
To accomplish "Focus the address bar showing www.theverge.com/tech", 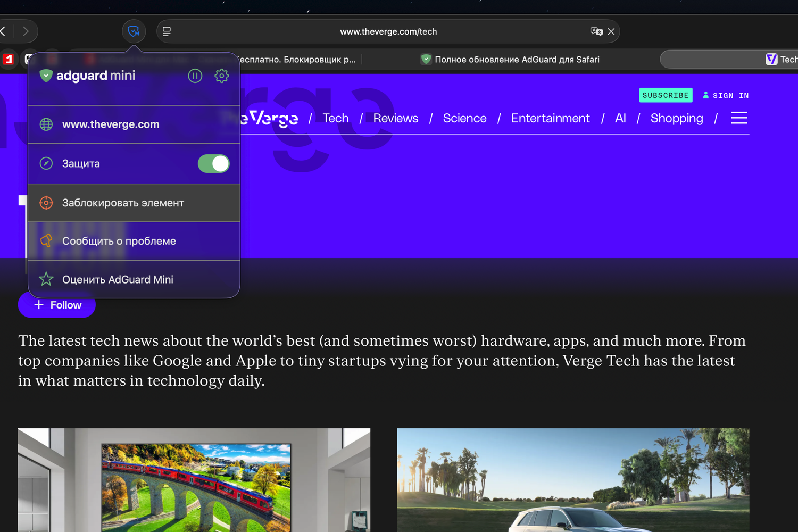I will 388,31.
